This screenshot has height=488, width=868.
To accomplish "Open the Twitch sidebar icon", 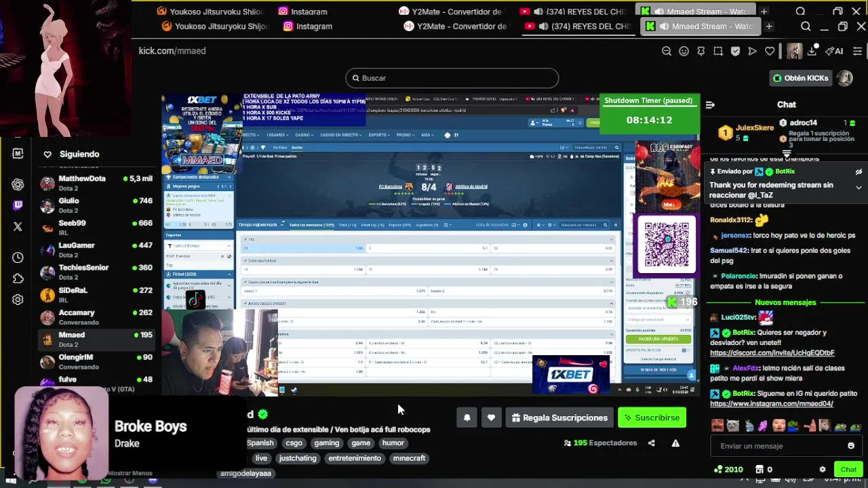I will click(18, 205).
